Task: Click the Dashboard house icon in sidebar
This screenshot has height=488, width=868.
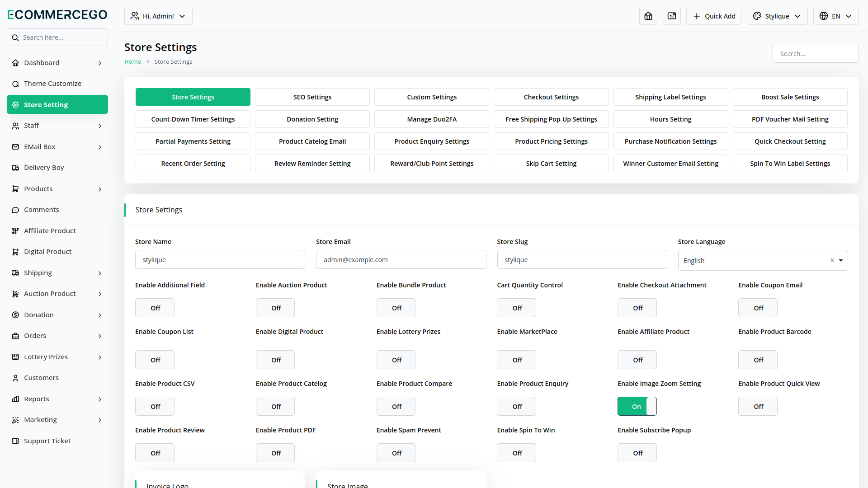Action: tap(15, 63)
